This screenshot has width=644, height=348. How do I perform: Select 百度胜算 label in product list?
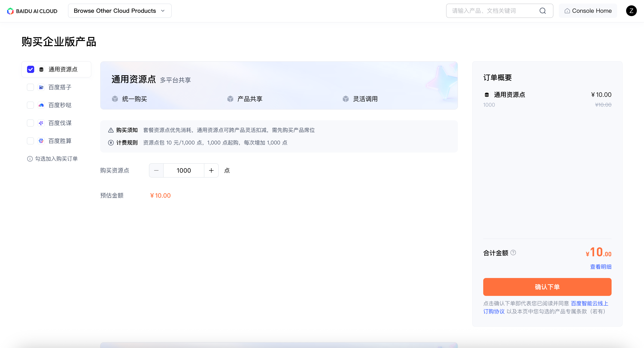(x=60, y=141)
